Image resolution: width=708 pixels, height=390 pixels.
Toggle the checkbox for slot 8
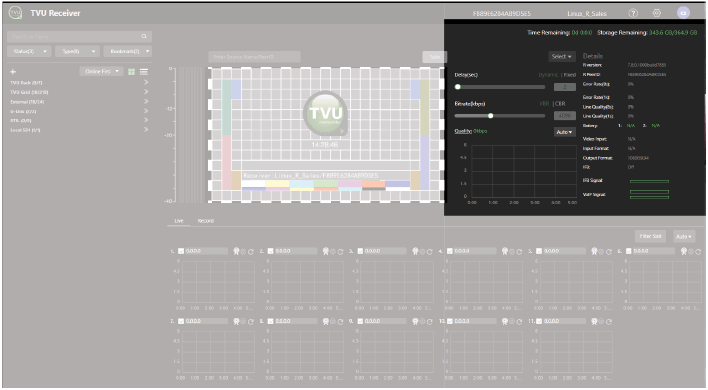(270, 321)
